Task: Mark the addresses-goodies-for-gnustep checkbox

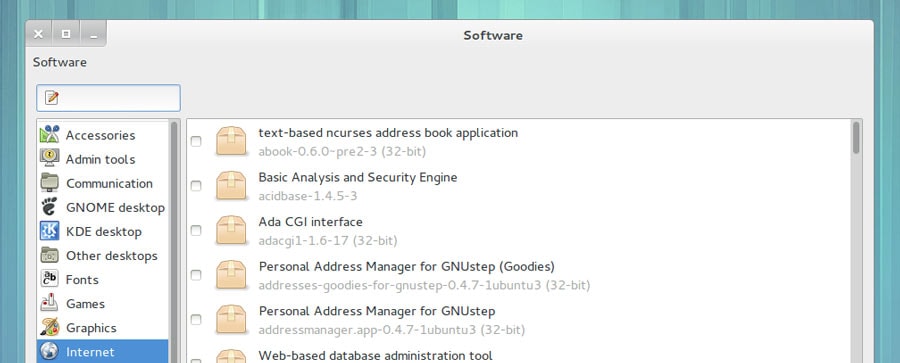Action: 196,275
